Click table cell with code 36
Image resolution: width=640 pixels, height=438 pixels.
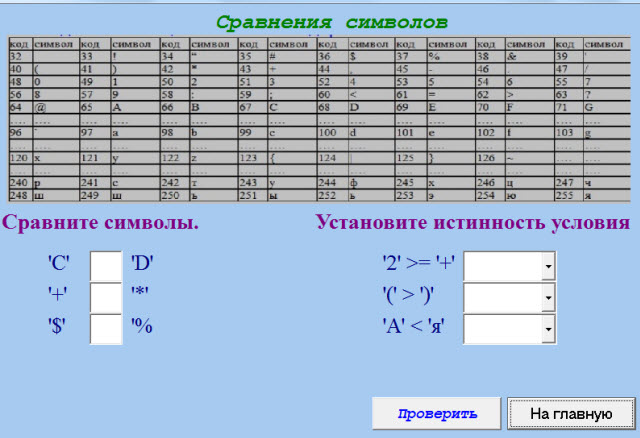click(x=333, y=56)
